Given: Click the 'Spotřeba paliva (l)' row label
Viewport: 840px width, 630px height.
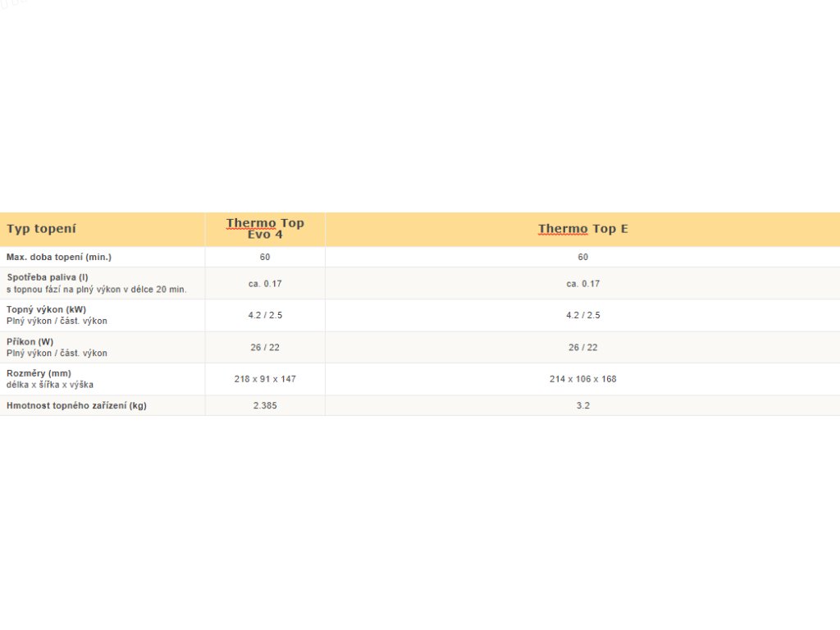Looking at the screenshot, I should pyautogui.click(x=48, y=277).
